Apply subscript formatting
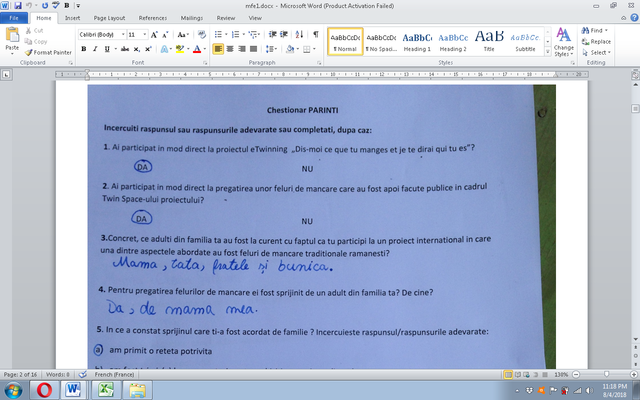The image size is (640, 400). [x=137, y=49]
